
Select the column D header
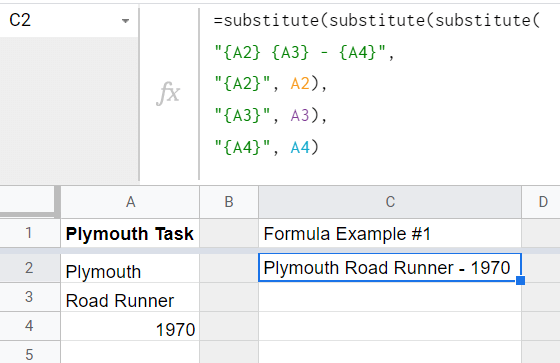[541, 202]
